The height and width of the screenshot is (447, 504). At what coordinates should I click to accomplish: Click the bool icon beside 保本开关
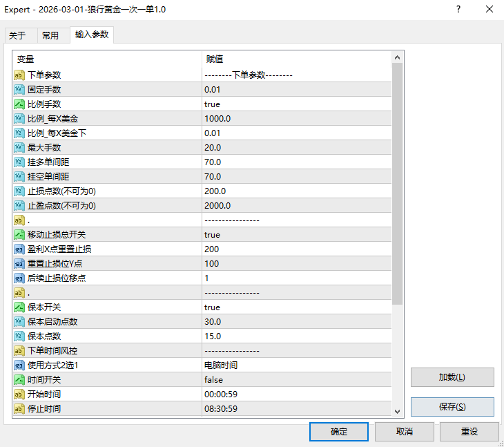pyautogui.click(x=19, y=307)
